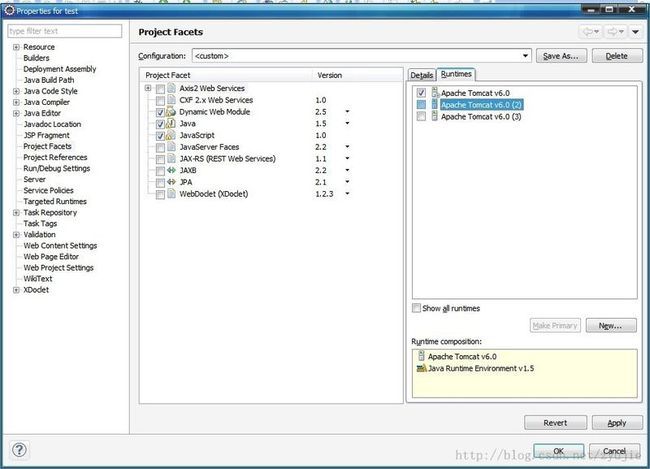Viewport: 650px width, 469px height.
Task: Expand the Task Repository node
Action: coord(16,212)
